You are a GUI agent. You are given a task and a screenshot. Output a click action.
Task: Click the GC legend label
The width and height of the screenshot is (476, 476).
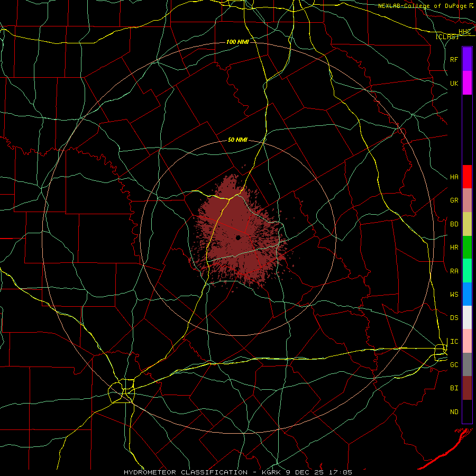454,365
